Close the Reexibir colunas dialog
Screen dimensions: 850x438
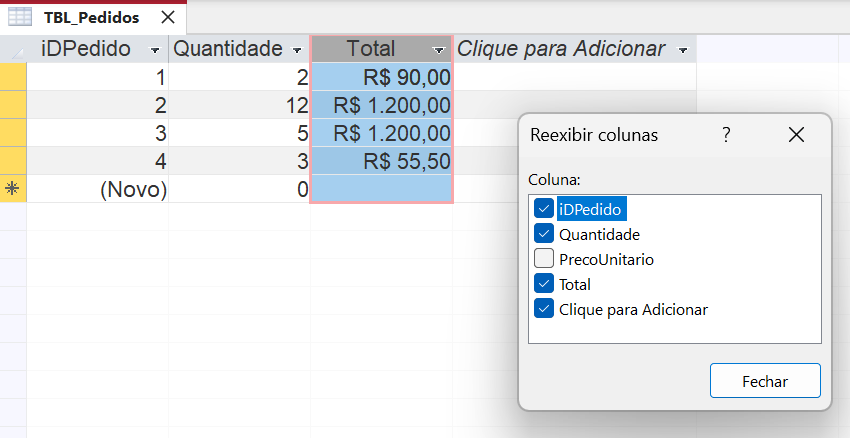coord(796,135)
